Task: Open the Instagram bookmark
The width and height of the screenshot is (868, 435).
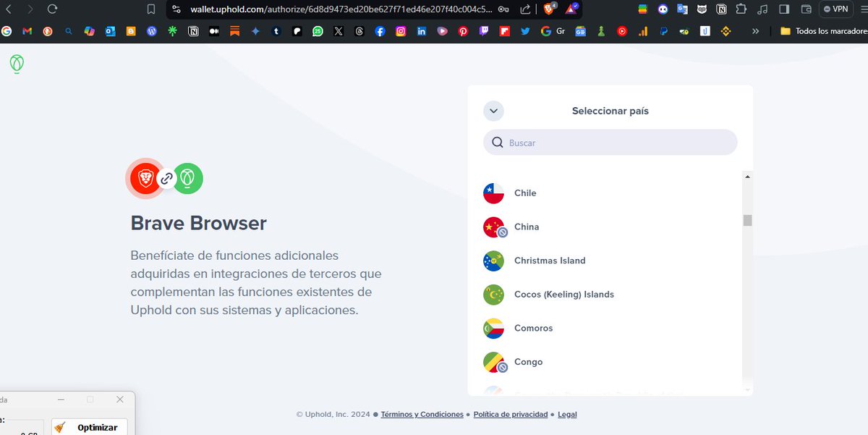Action: tap(401, 32)
